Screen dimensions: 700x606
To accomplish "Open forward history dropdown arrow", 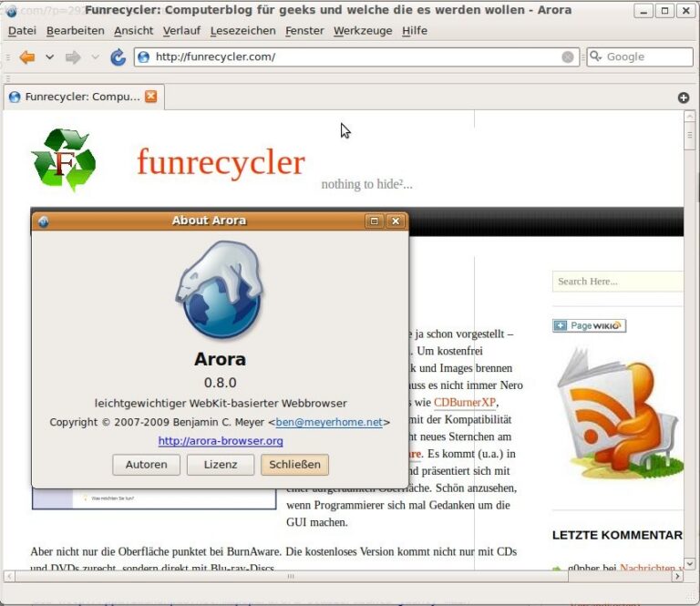I will (95, 57).
